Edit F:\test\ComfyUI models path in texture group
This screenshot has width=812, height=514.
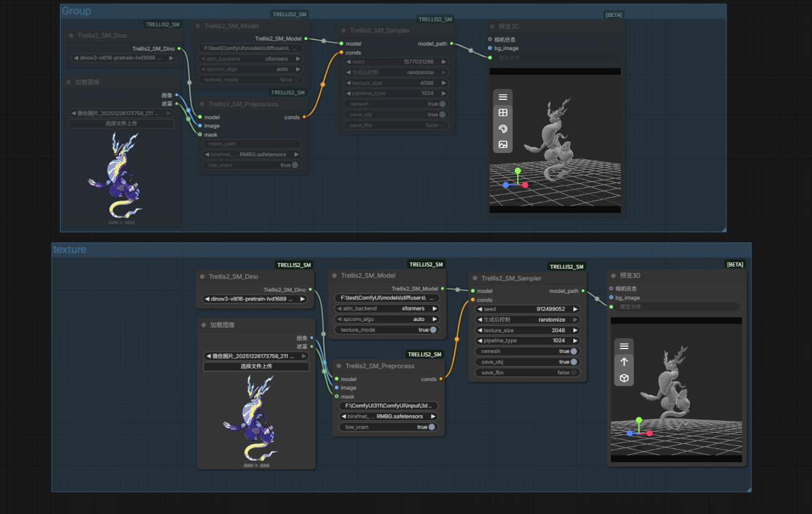[387, 298]
